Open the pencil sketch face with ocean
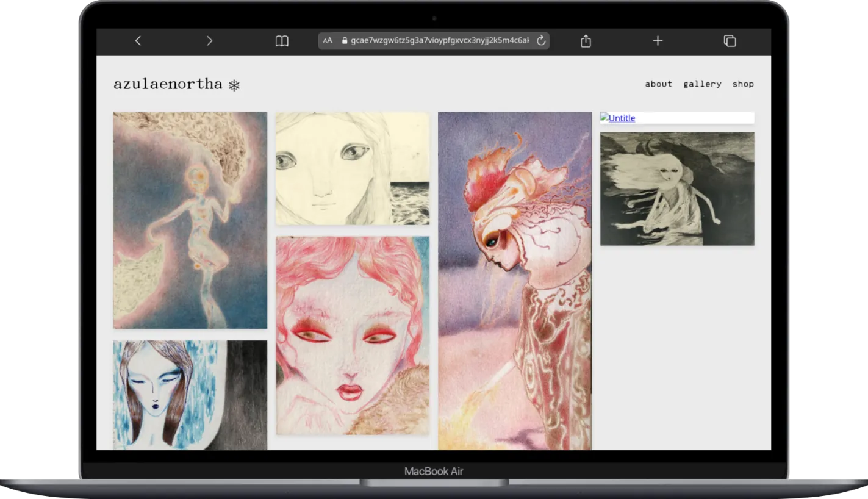Viewport: 868px width, 499px height. coord(353,168)
